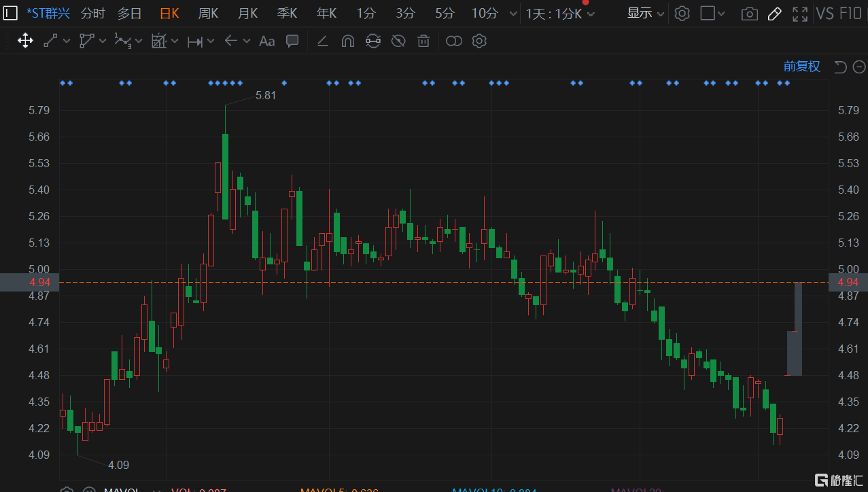Enter fullscreen chart mode
Image resolution: width=868 pixels, height=492 pixels.
tap(800, 14)
